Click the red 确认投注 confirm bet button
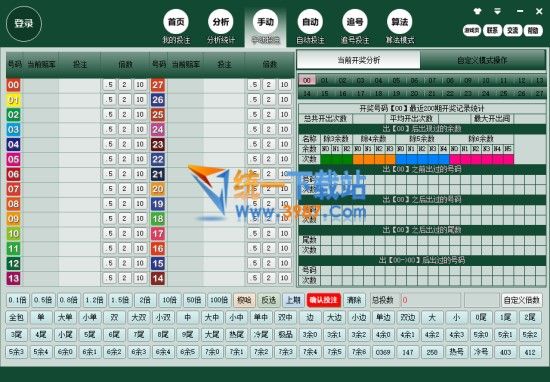 click(x=323, y=300)
